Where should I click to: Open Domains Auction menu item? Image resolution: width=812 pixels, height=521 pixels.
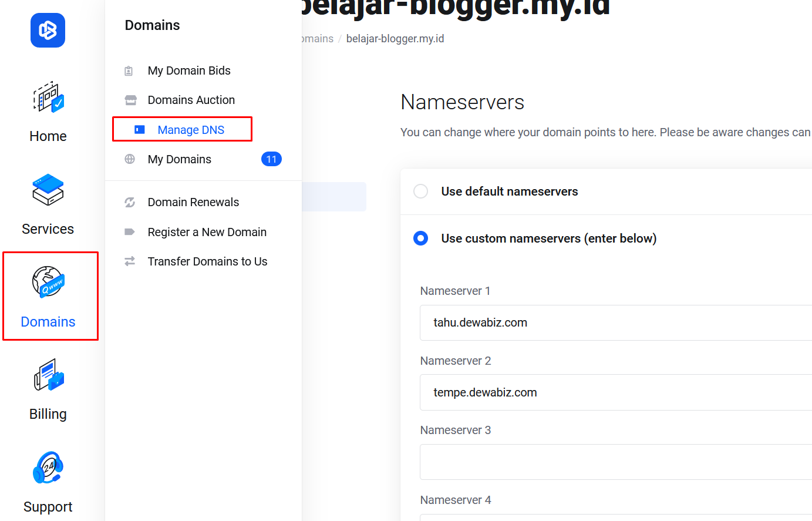click(191, 100)
